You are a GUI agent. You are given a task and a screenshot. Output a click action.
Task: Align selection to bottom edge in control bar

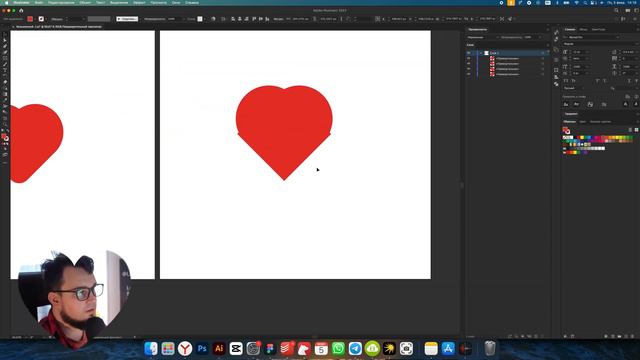tap(267, 19)
